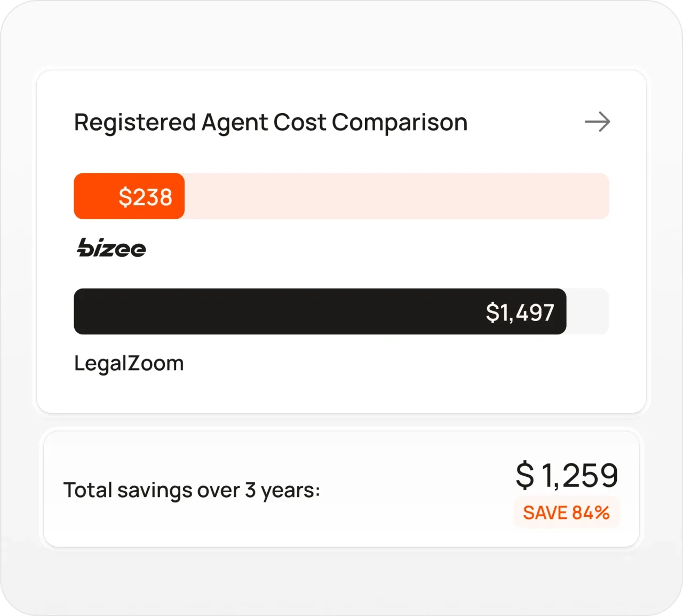Select the black LegalZoom cost bar
The height and width of the screenshot is (616, 683).
point(277,311)
